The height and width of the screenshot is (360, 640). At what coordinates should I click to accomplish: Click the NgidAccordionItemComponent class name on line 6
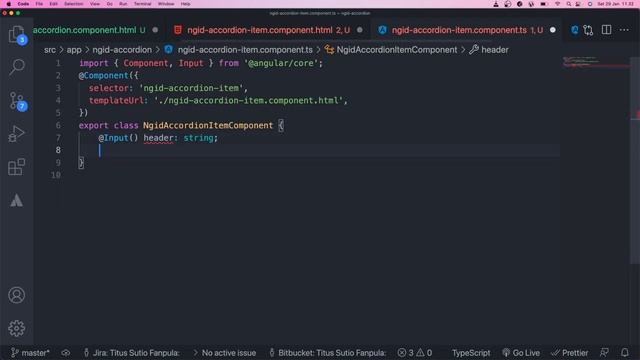(x=208, y=125)
